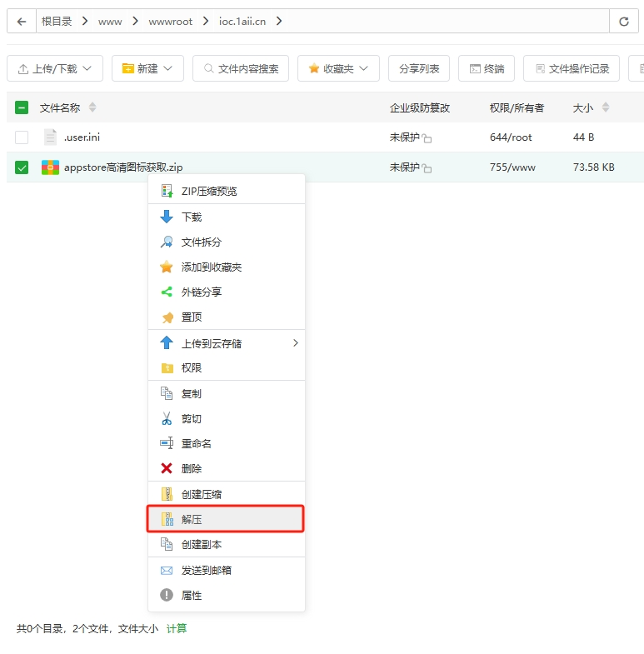Refresh the file list
Viewport: 644px width, 654px height.
coord(623,22)
